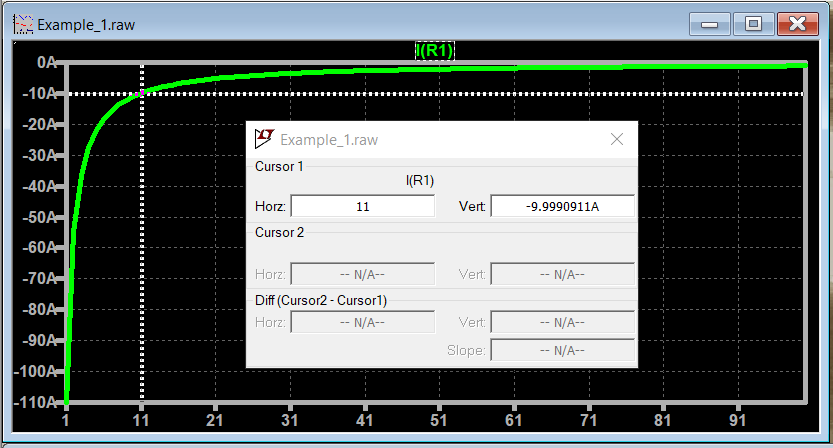Click the -110A label on vertical axis

point(36,403)
